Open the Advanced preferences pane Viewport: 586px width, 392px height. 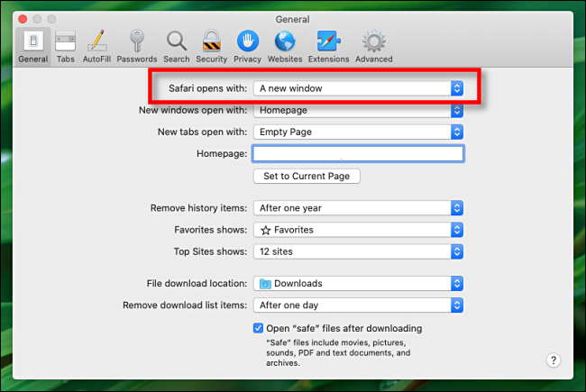[x=373, y=46]
